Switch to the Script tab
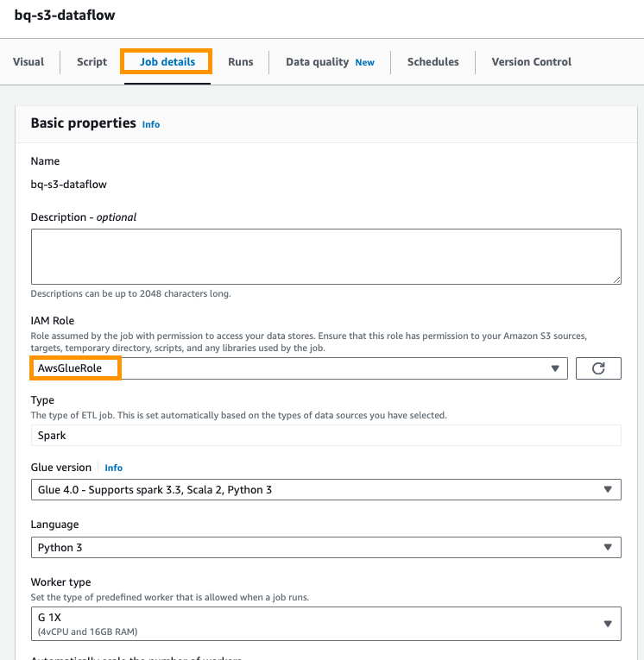Viewport: 644px width, 660px height. [x=92, y=62]
